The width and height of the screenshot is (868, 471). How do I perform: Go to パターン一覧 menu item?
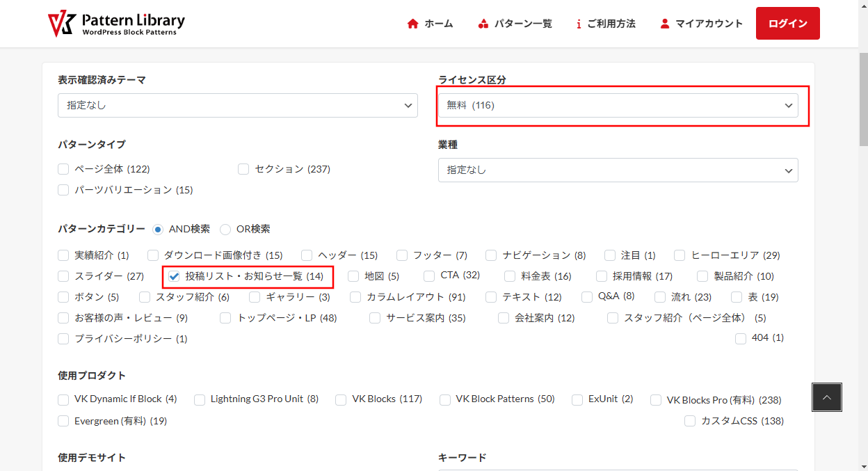[x=522, y=24]
